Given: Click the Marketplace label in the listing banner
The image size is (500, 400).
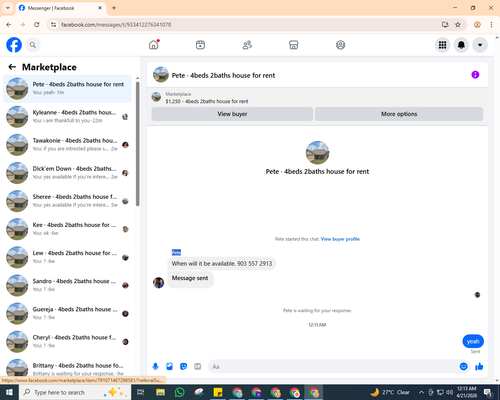Looking at the screenshot, I should [178, 94].
